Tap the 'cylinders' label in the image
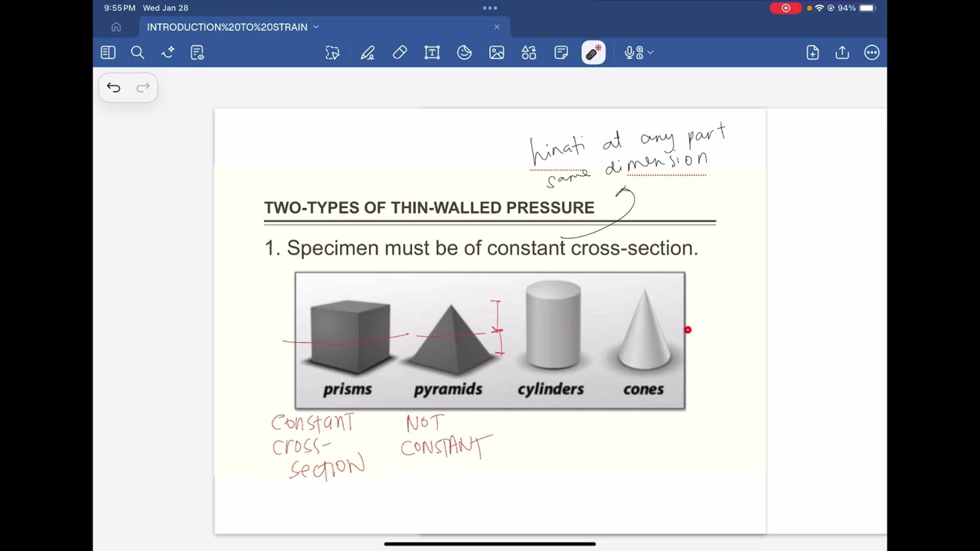 [550, 390]
